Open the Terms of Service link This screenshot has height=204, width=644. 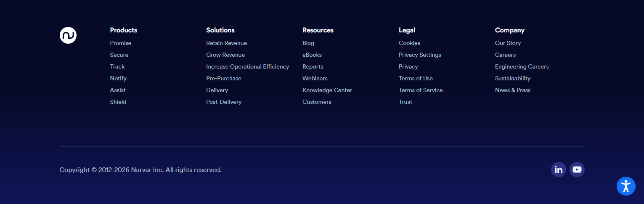(x=421, y=90)
